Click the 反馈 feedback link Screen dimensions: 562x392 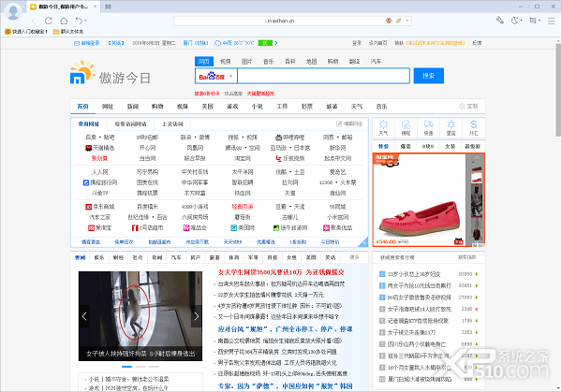(x=477, y=43)
